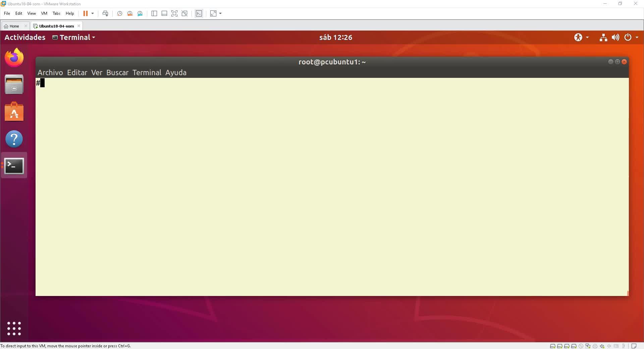The height and width of the screenshot is (349, 644).
Task: Close the root@pcubuntu1 terminal window
Action: 624,62
